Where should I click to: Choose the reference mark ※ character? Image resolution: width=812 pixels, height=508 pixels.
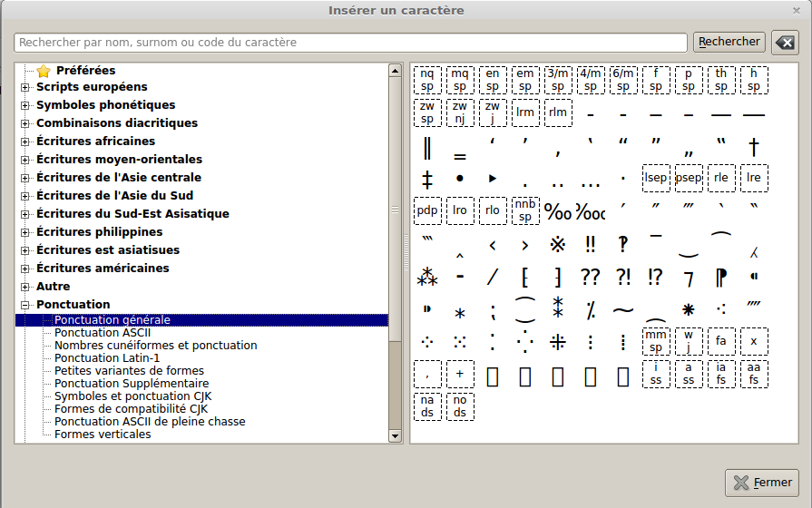pyautogui.click(x=558, y=244)
